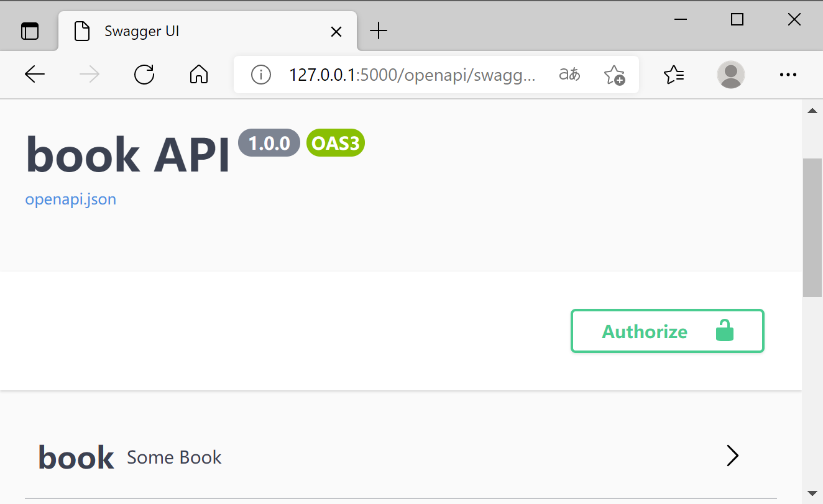Click the scrollbar up arrow

click(812, 111)
